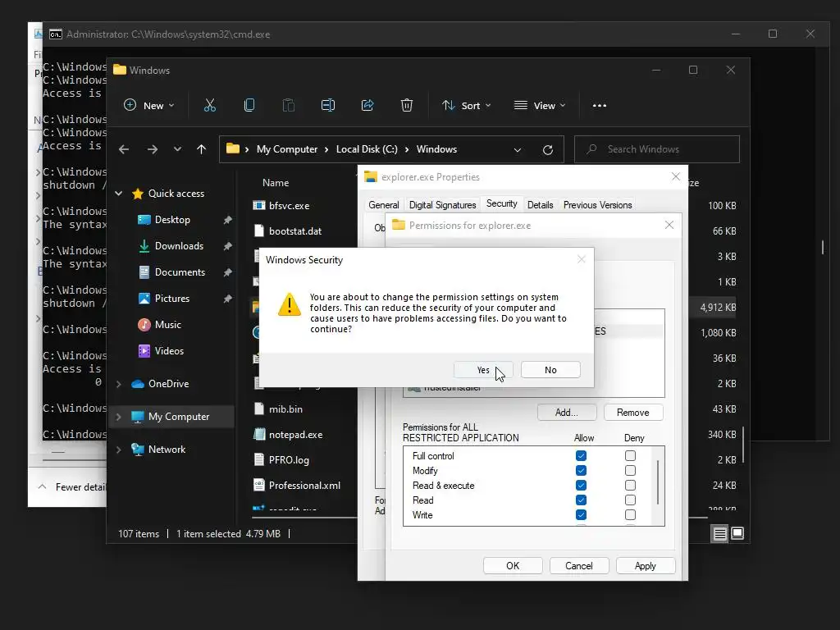Image resolution: width=840 pixels, height=630 pixels.
Task: Open the New item dropdown
Action: coord(149,106)
